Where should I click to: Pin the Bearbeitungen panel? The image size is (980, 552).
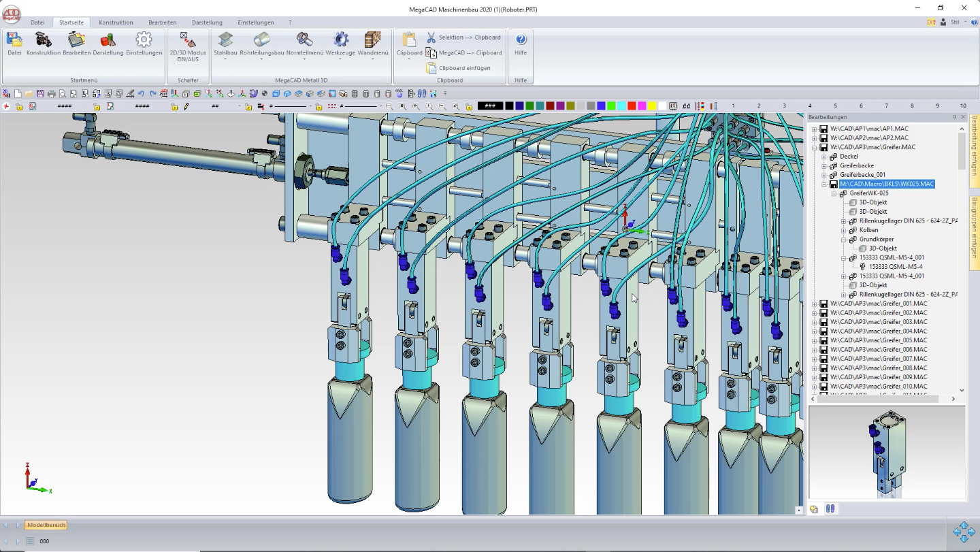(955, 117)
